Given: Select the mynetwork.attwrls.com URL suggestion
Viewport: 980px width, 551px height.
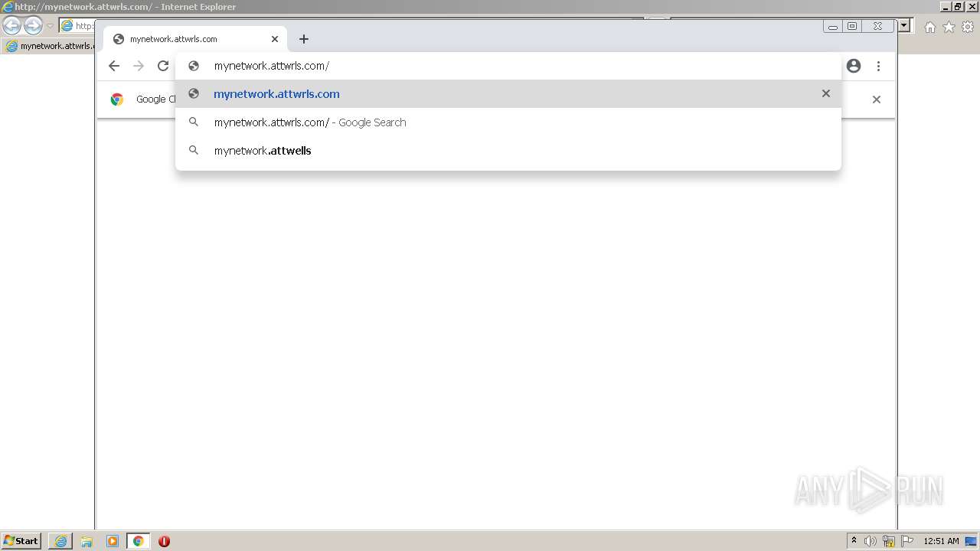Looking at the screenshot, I should click(x=508, y=93).
